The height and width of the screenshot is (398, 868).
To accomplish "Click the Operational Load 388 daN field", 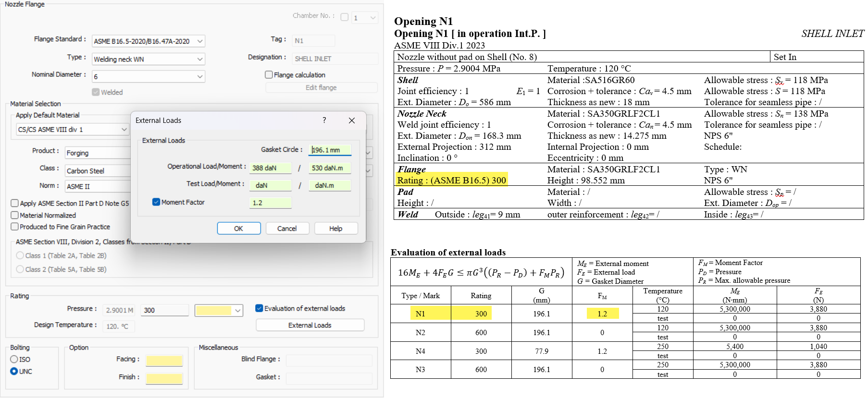I will pos(271,168).
